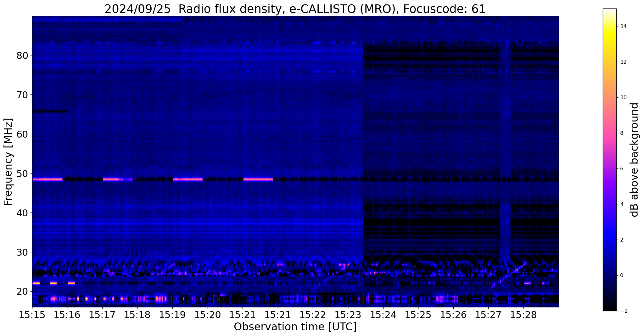Screen dimensions: 644x336
Task: Click the 'dB above background' colorbar label
Action: point(635,160)
